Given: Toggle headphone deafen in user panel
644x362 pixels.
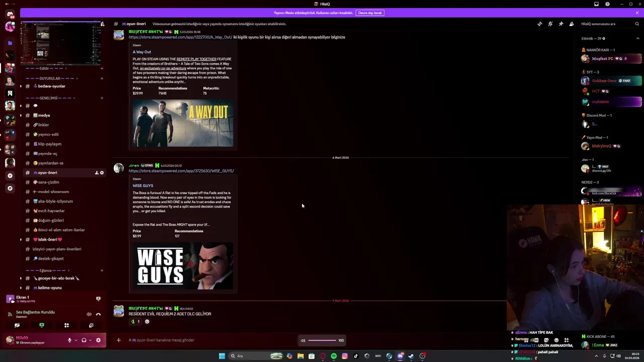Looking at the screenshot, I should tap(84, 340).
